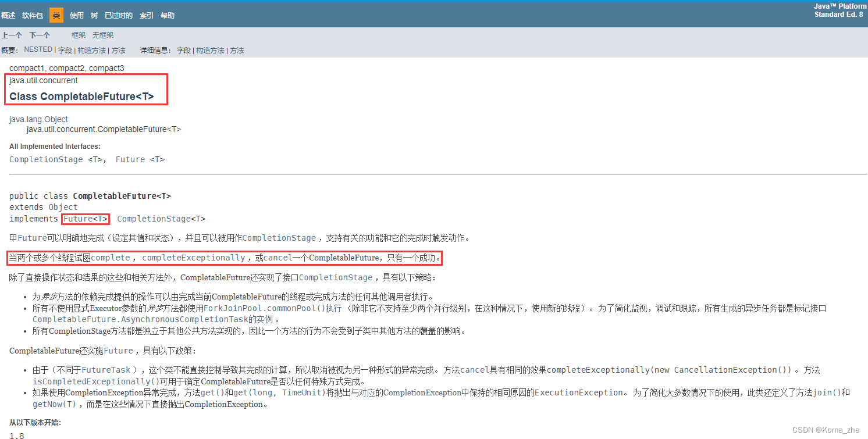
Task: Open the Object link after extends
Action: tap(63, 207)
